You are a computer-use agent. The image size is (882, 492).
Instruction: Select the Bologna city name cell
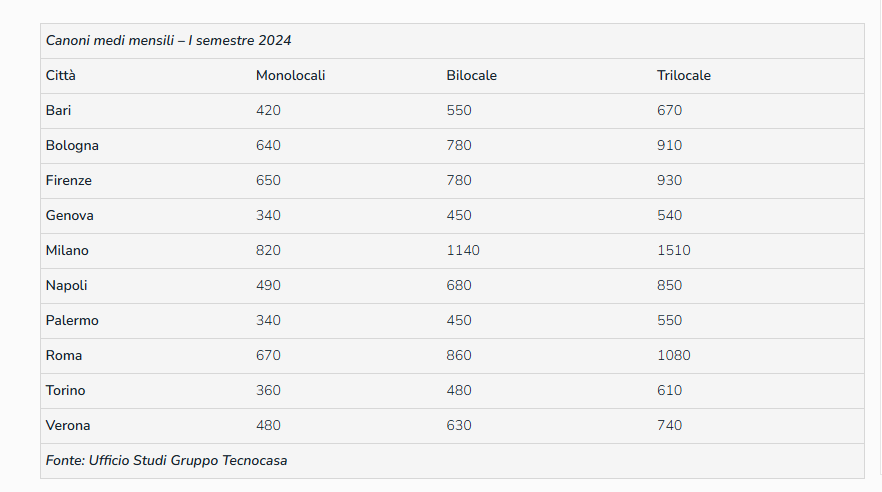72,146
